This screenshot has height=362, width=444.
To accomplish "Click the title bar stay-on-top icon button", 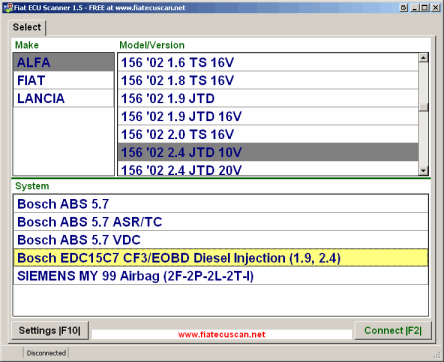I will 403,7.
